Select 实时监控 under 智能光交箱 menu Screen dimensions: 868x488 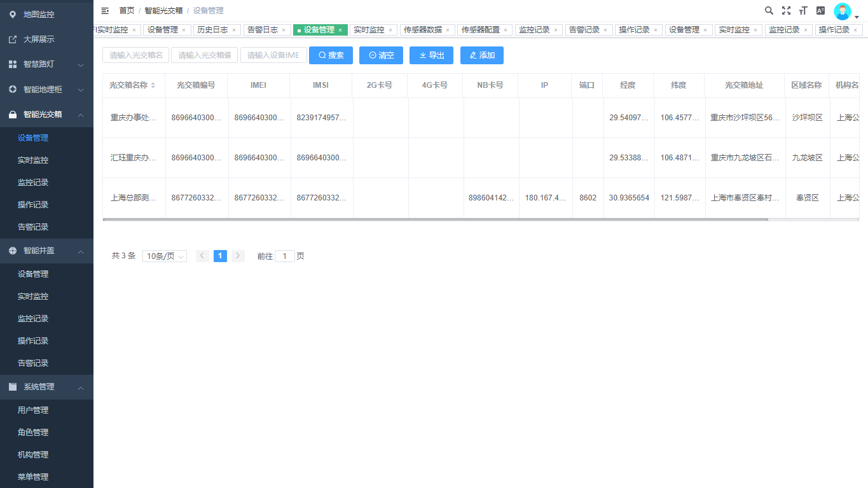pos(33,160)
